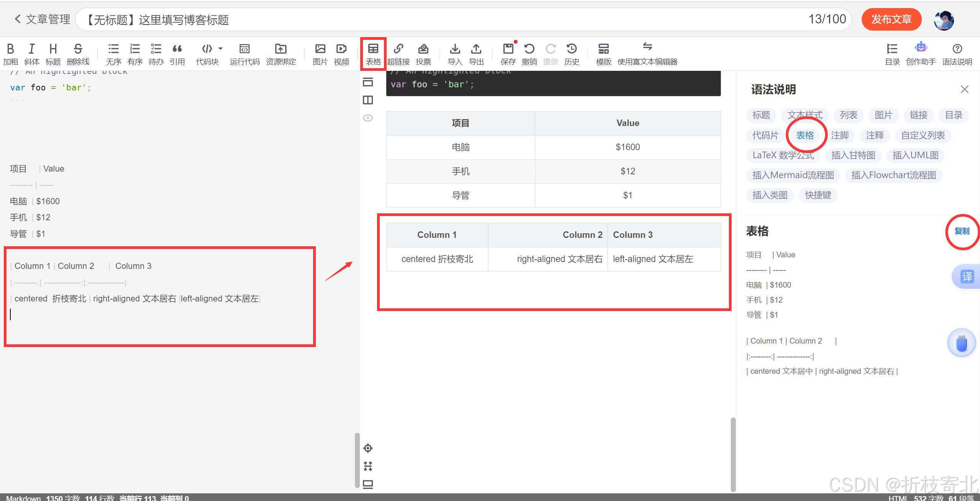Select the 注脚 syntax tag
The image size is (980, 501).
[x=840, y=135]
